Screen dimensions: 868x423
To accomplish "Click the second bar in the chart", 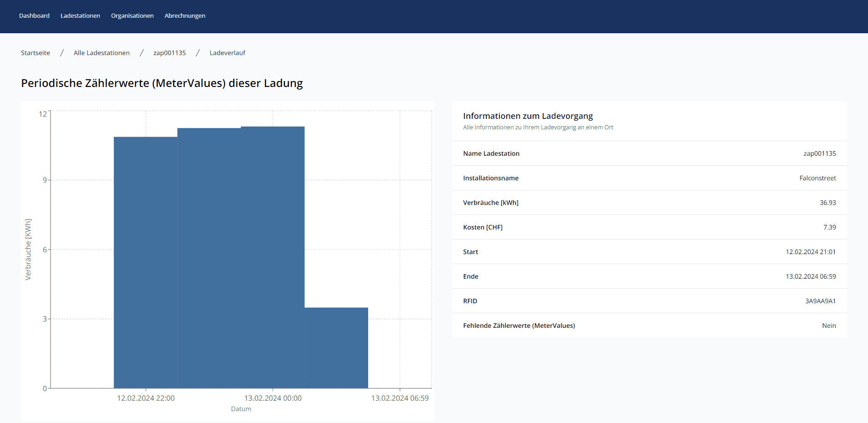I will (209, 258).
